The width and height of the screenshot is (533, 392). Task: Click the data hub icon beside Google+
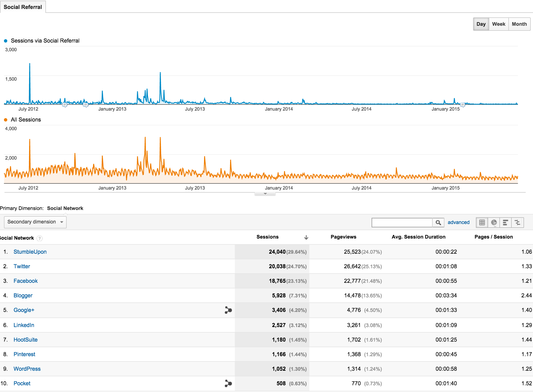(228, 310)
